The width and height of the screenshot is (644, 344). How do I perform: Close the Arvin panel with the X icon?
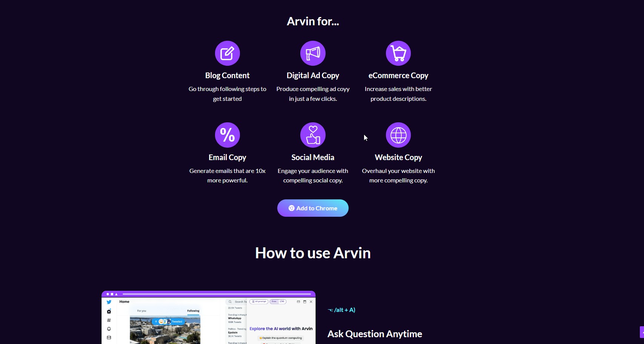point(311,302)
